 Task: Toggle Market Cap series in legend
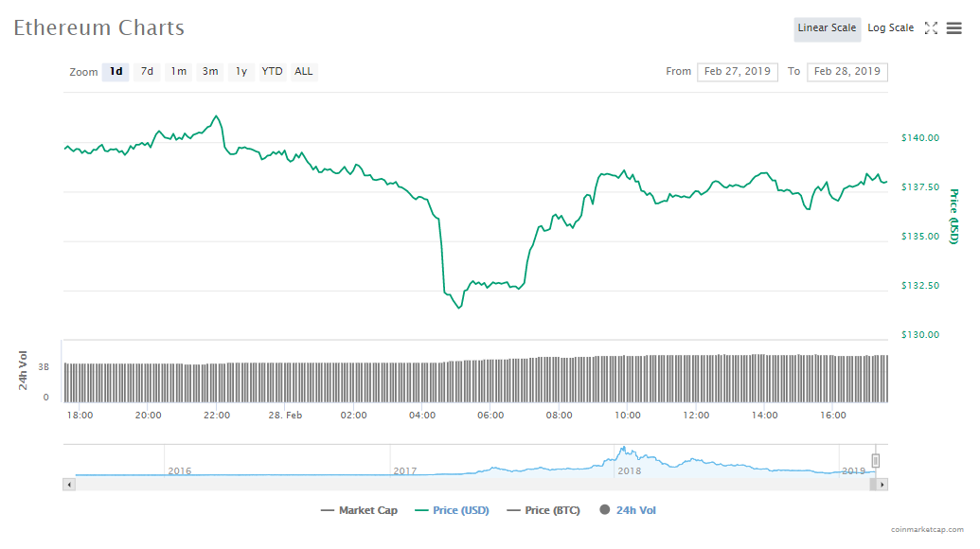point(359,510)
